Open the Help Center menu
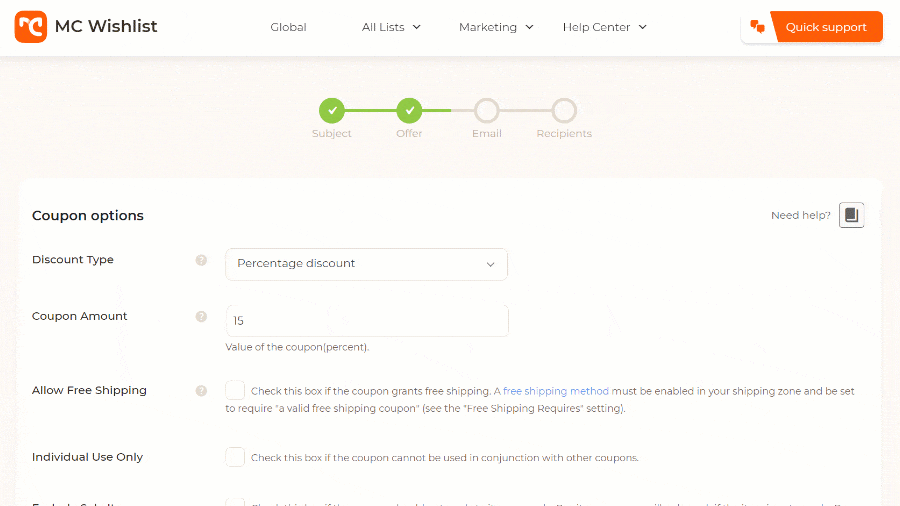Viewport: 900px width, 506px height. pos(604,27)
